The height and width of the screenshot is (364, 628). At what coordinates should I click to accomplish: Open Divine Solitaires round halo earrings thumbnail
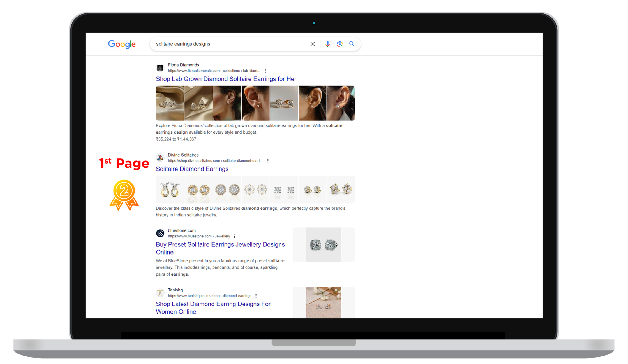coord(227,190)
